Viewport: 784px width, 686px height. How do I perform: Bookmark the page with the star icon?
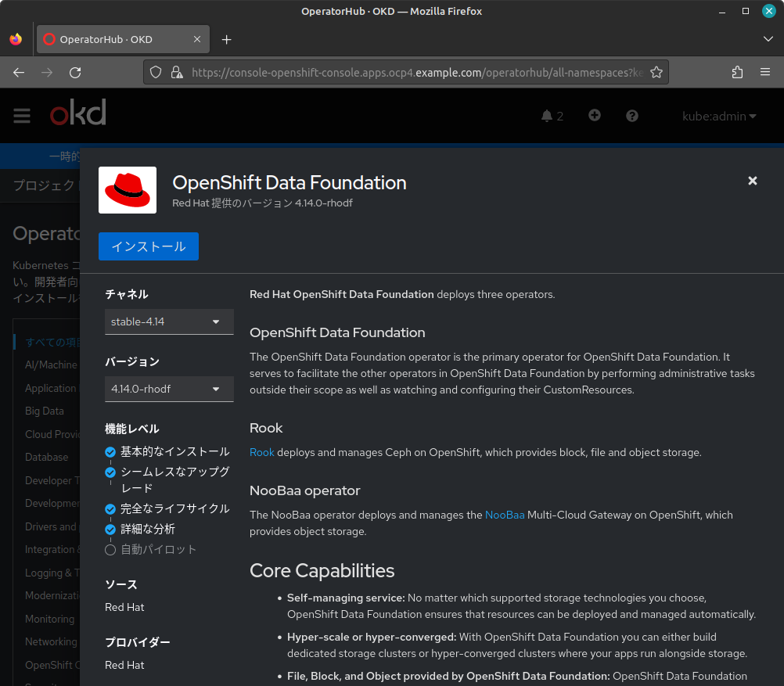coord(656,72)
